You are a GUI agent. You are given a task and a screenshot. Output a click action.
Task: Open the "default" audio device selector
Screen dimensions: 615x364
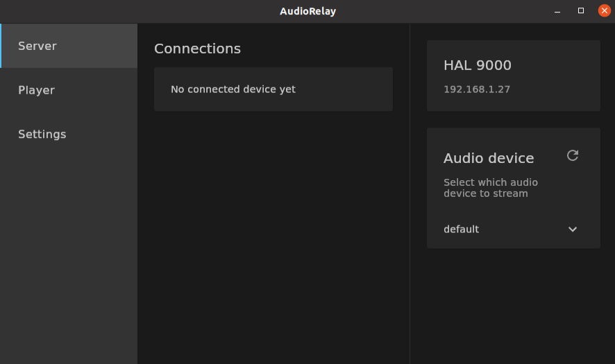462,229
